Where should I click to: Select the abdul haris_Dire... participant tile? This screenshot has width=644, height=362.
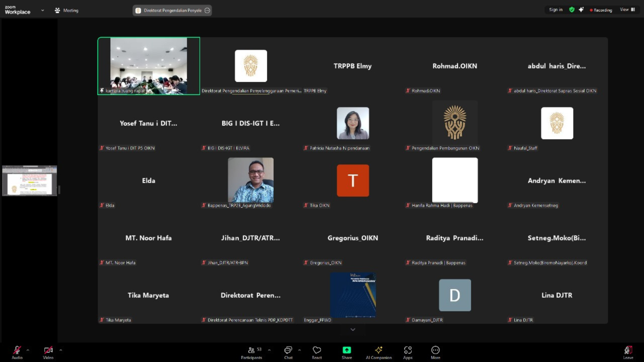click(557, 66)
